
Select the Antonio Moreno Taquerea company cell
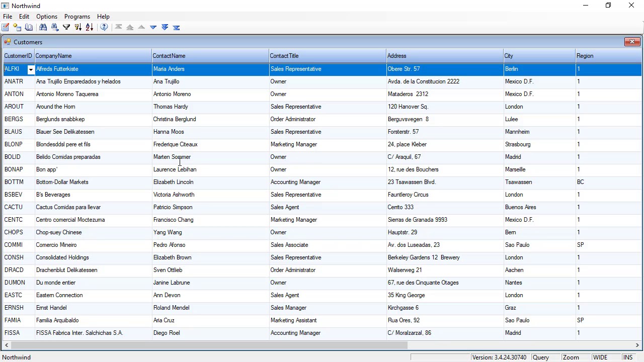click(x=93, y=94)
